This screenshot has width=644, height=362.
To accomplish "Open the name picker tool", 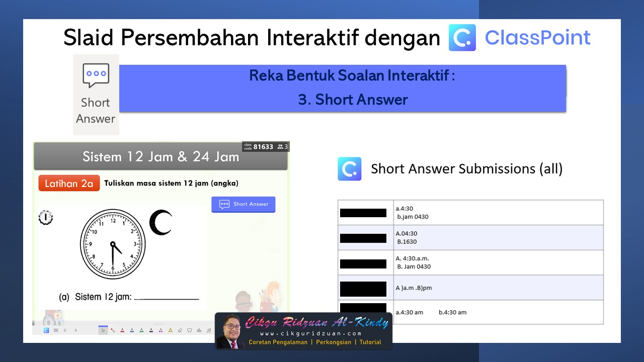I will [x=209, y=330].
